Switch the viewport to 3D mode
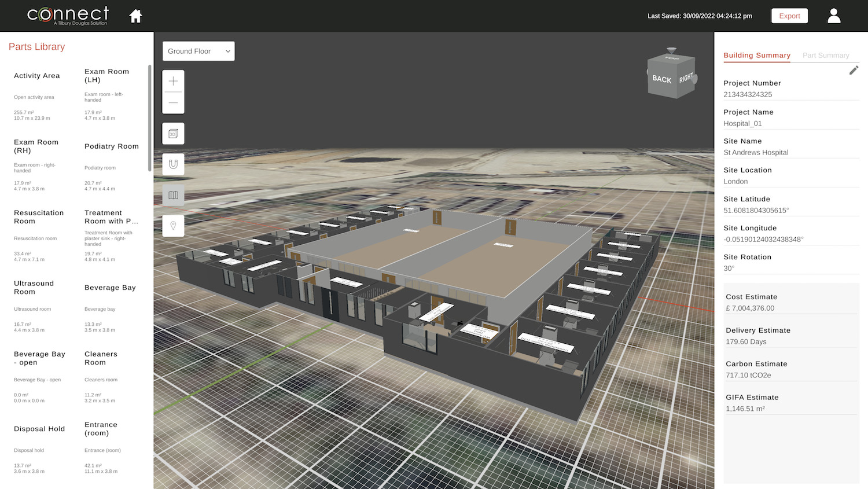This screenshot has width=868, height=489. 173,133
